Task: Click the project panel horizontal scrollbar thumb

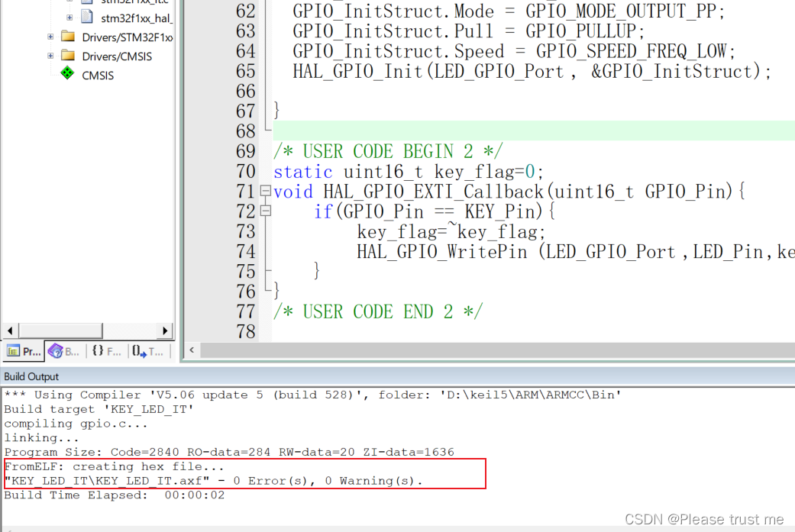Action: pos(61,330)
